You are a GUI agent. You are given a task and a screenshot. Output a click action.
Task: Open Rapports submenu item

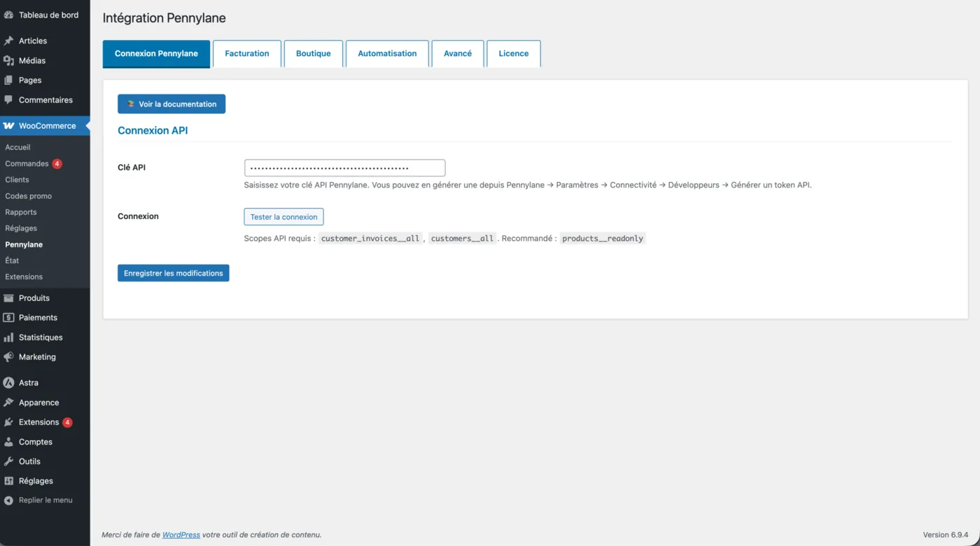click(21, 212)
